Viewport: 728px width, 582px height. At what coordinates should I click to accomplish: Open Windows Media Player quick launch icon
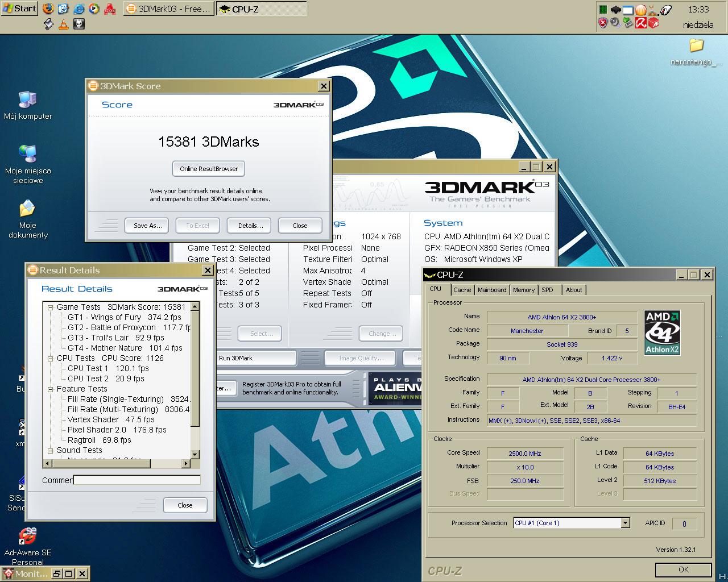click(x=94, y=9)
